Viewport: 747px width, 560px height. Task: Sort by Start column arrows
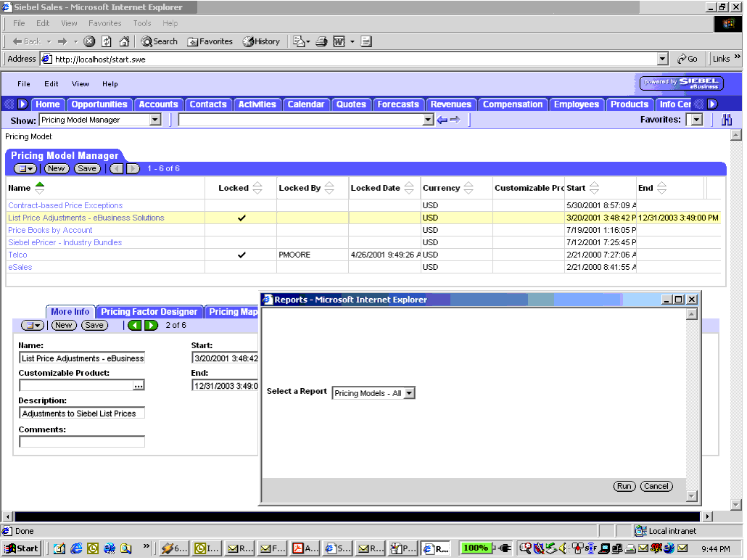pyautogui.click(x=594, y=188)
